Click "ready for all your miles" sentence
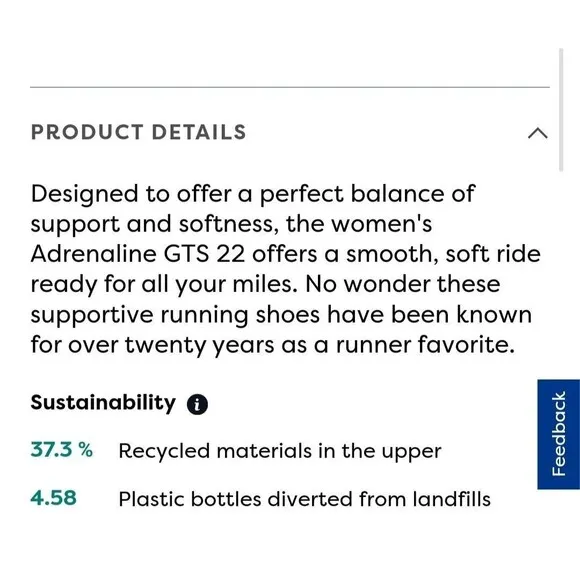This screenshot has width=580, height=580. (164, 285)
